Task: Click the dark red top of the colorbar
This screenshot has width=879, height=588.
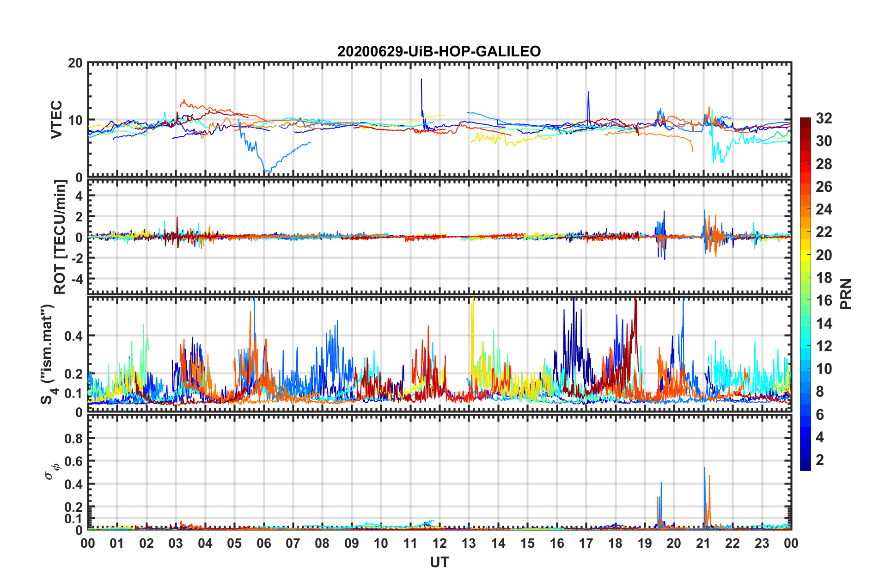Action: (x=805, y=121)
